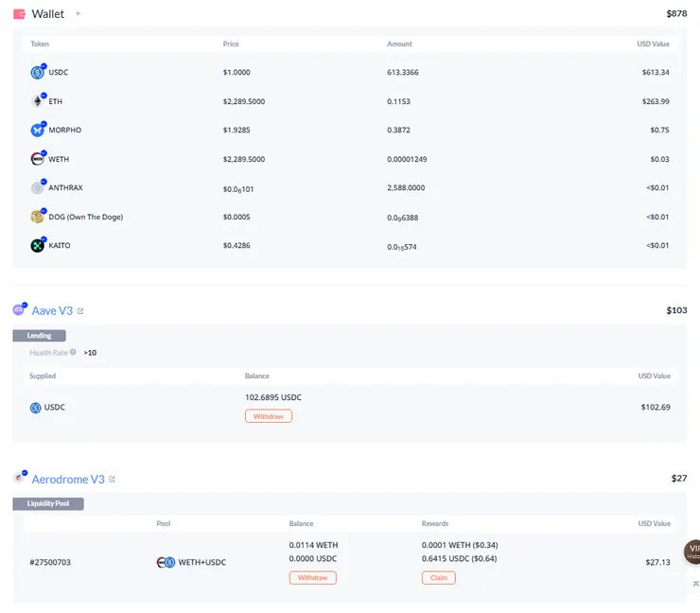700x613 pixels.
Task: Click the Pool column header
Action: (x=164, y=523)
